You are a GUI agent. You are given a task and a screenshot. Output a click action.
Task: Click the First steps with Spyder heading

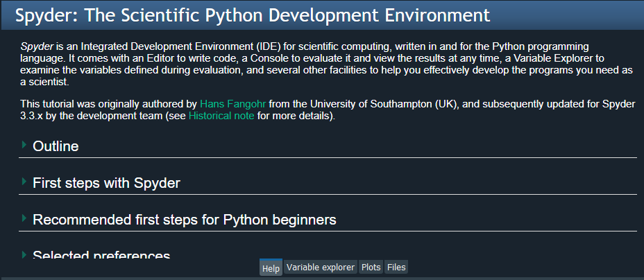[x=106, y=183]
